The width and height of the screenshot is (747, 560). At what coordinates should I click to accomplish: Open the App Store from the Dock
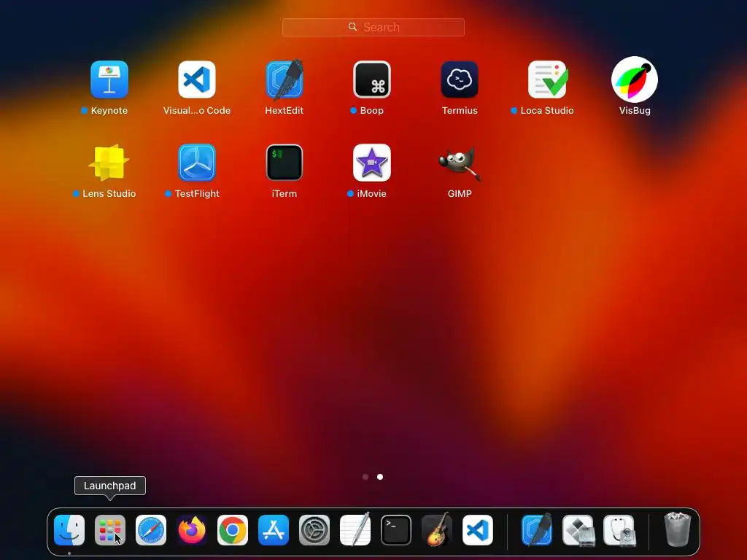[x=274, y=530]
